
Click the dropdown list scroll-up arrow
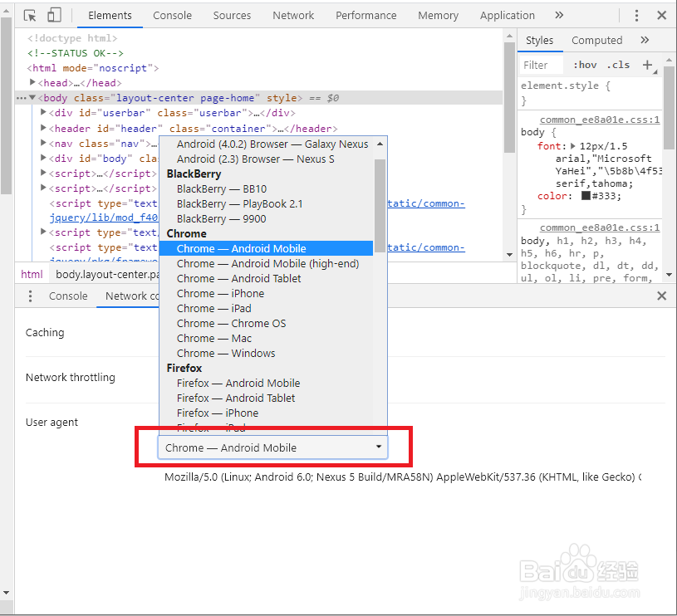tap(380, 144)
